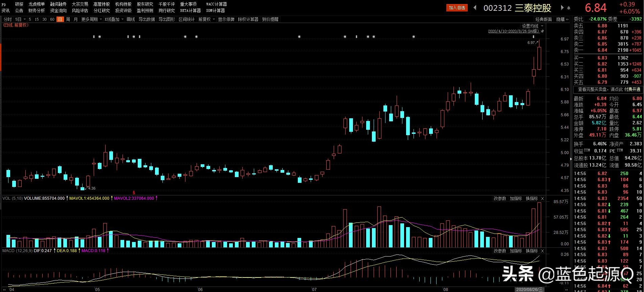Screen dimensions: 644x292
Task: Close the MACD indicator panel
Action: 542,251
